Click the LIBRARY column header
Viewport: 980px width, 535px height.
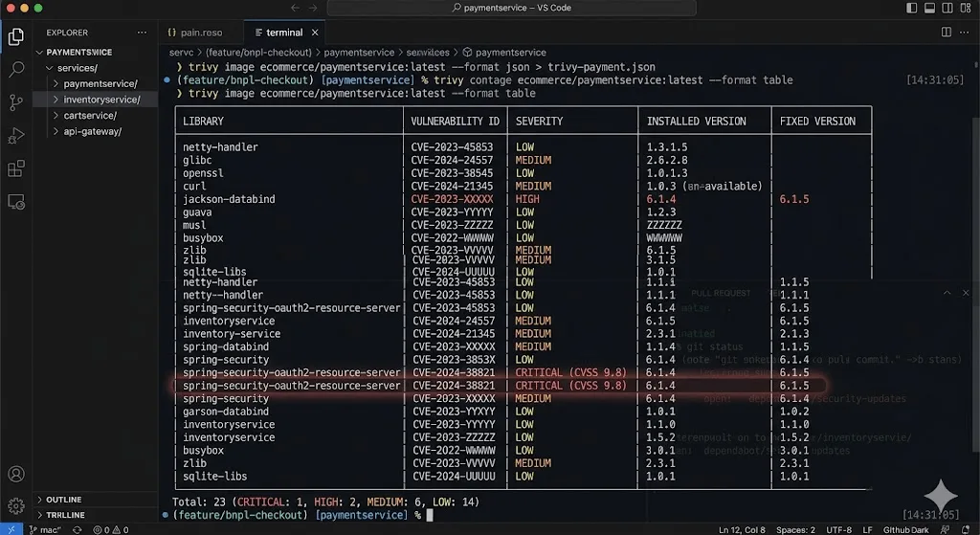pos(203,122)
